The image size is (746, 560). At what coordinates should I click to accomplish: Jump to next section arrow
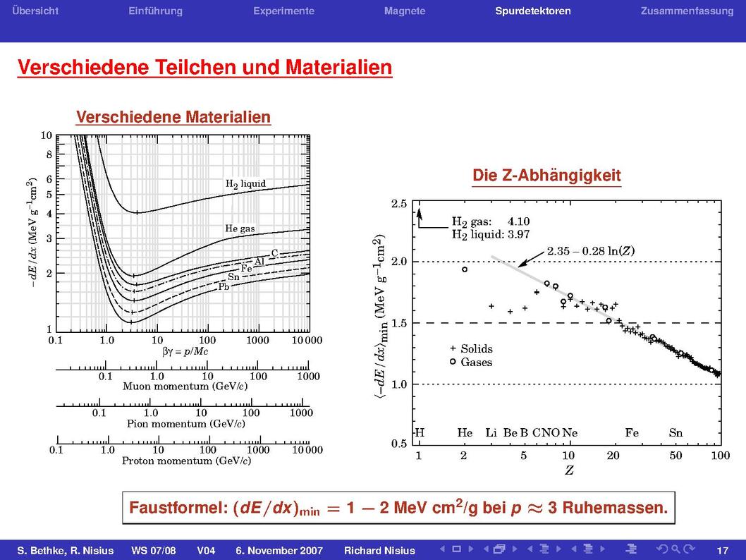click(602, 549)
